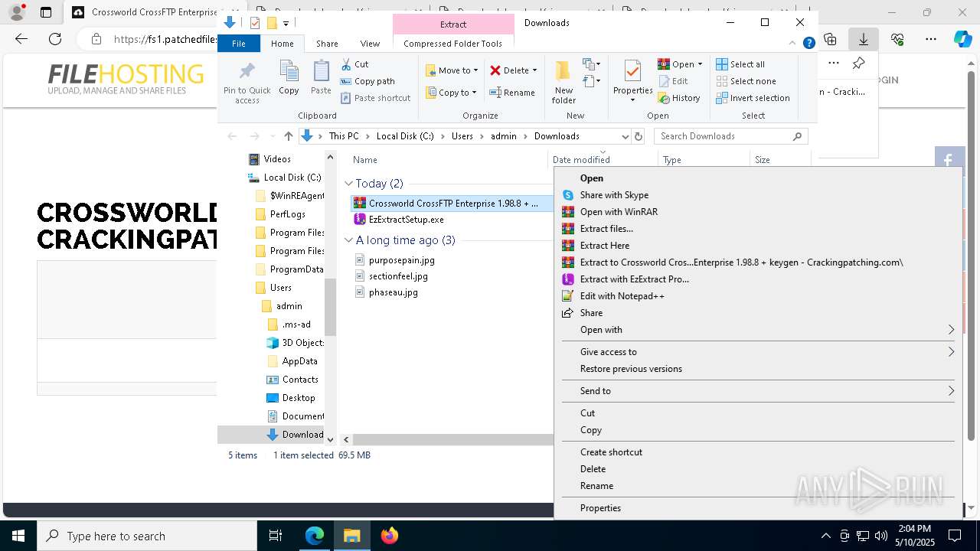
Task: Click the Copy ribbon icon
Action: pos(289,78)
